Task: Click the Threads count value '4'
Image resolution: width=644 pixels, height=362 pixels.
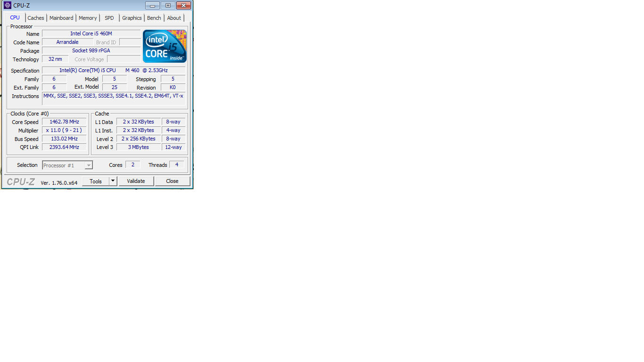Action: tap(177, 165)
